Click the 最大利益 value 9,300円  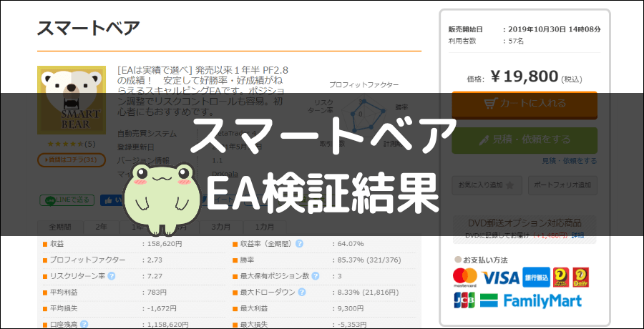[351, 308]
